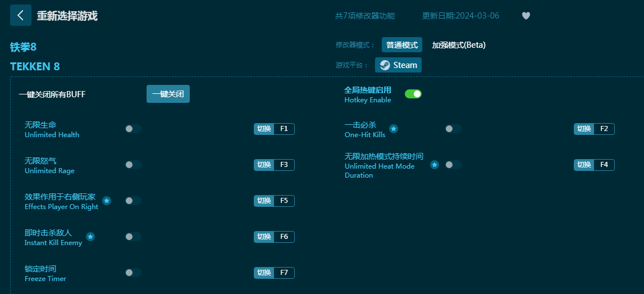The image size is (644, 294).
Task: Click star badge beside Unlimited Heat Mode Duration
Action: pos(435,165)
